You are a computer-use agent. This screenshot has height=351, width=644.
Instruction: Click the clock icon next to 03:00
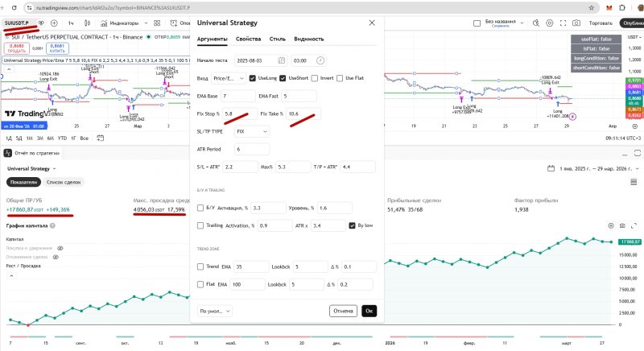(320, 60)
